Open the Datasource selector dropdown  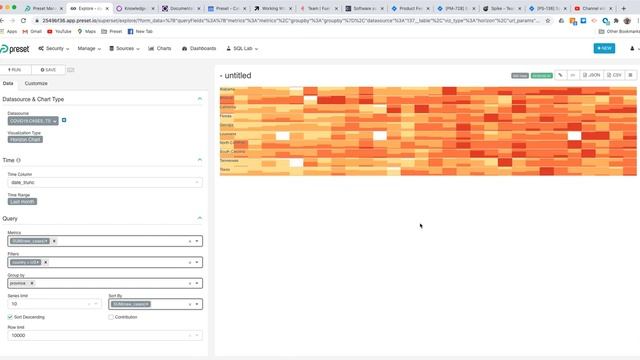click(x=33, y=121)
